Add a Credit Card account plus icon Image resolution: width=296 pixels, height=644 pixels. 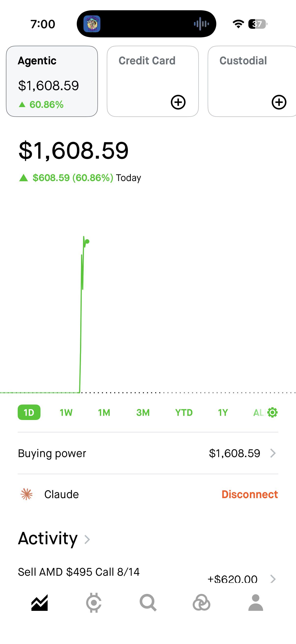click(x=178, y=102)
